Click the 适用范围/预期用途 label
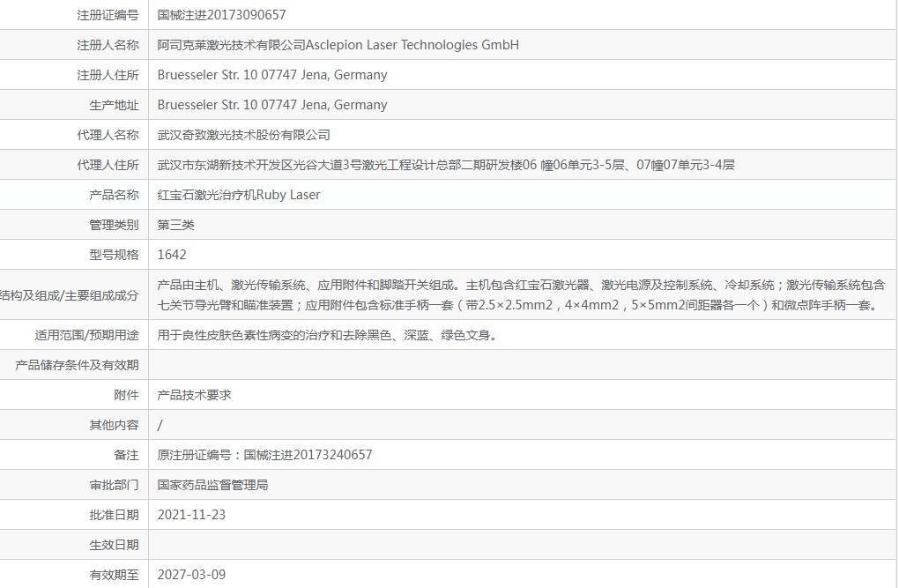The height and width of the screenshot is (588, 899). [x=86, y=335]
